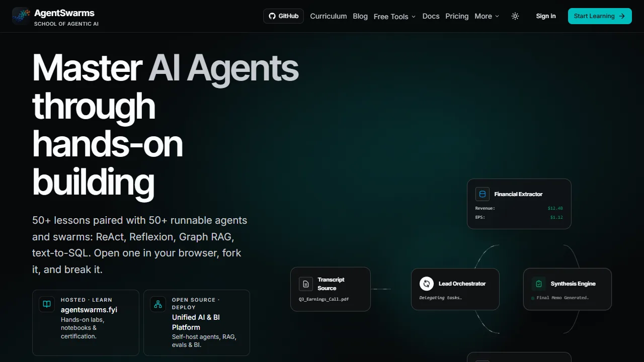The height and width of the screenshot is (362, 644).
Task: Click the Delegating tasks status text
Action: 441,298
